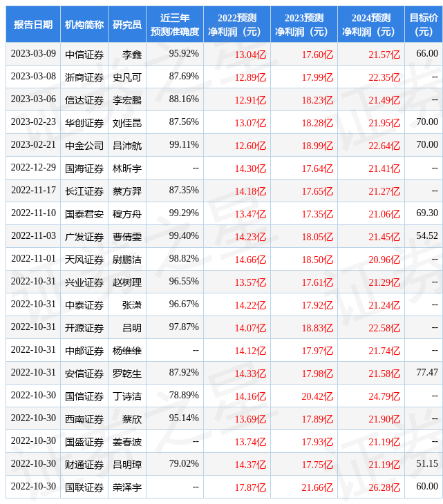Viewport: 443px width, 504px height.
Task: Select the 中邮证券 institution cell
Action: coord(84,351)
